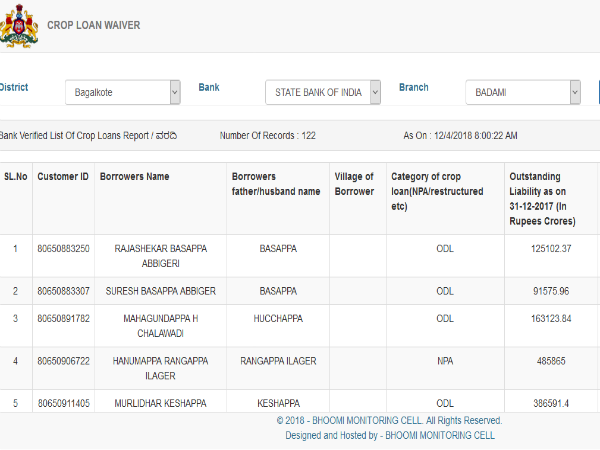The width and height of the screenshot is (600, 450).
Task: Expand the Bank dropdown STATE BANK OF INDIA
Action: coord(323,92)
